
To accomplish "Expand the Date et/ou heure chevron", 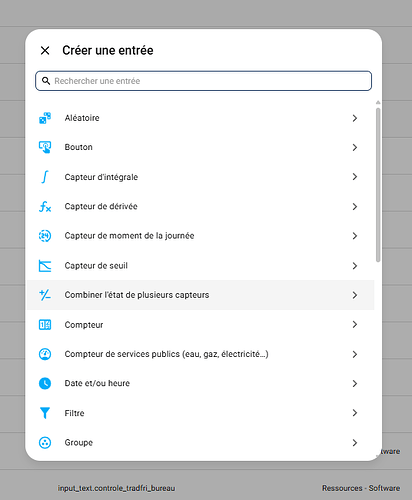I will [x=355, y=384].
